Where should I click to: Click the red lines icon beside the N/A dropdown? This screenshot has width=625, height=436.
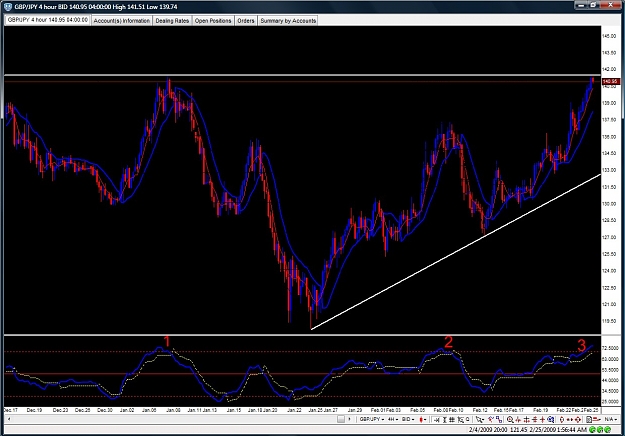(597, 419)
